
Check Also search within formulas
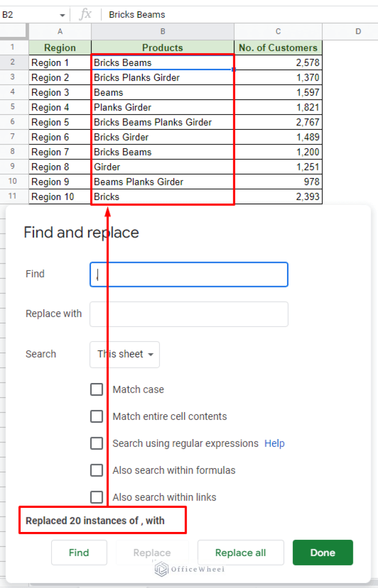pyautogui.click(x=97, y=470)
